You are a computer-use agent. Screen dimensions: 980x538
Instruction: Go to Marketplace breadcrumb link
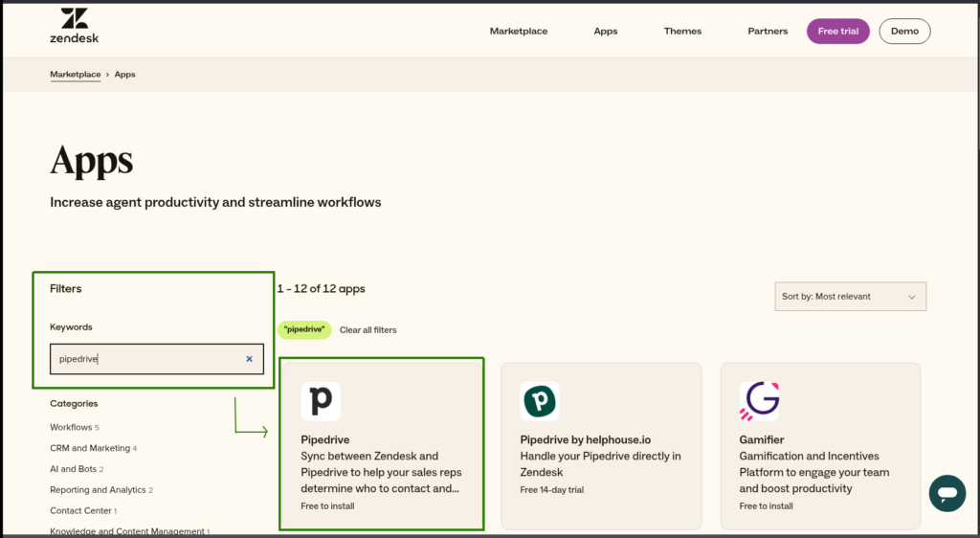(75, 75)
